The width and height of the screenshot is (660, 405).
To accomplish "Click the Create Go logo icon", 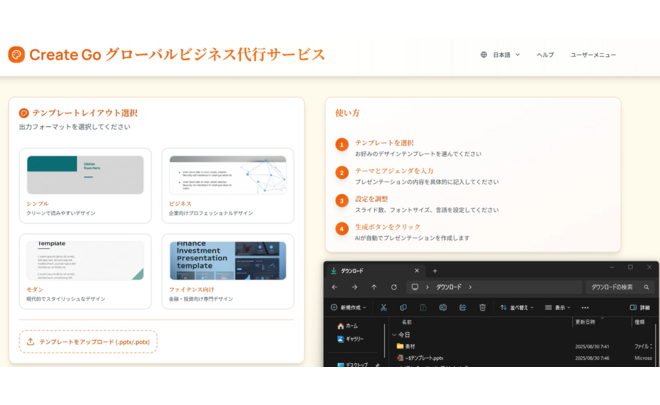I will click(x=16, y=55).
